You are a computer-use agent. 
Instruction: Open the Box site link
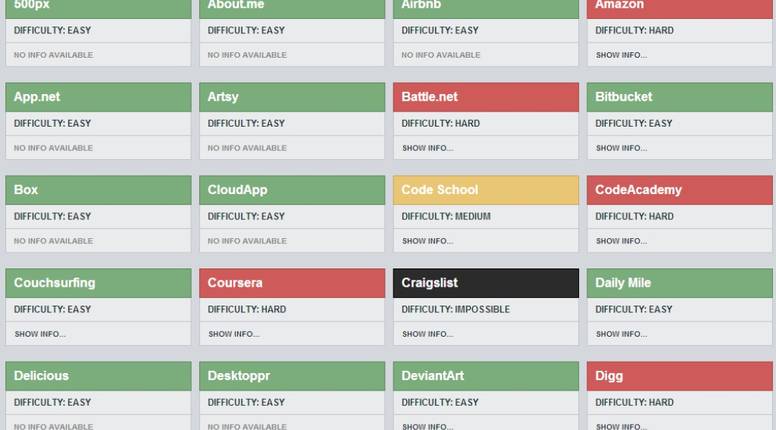[x=26, y=190]
